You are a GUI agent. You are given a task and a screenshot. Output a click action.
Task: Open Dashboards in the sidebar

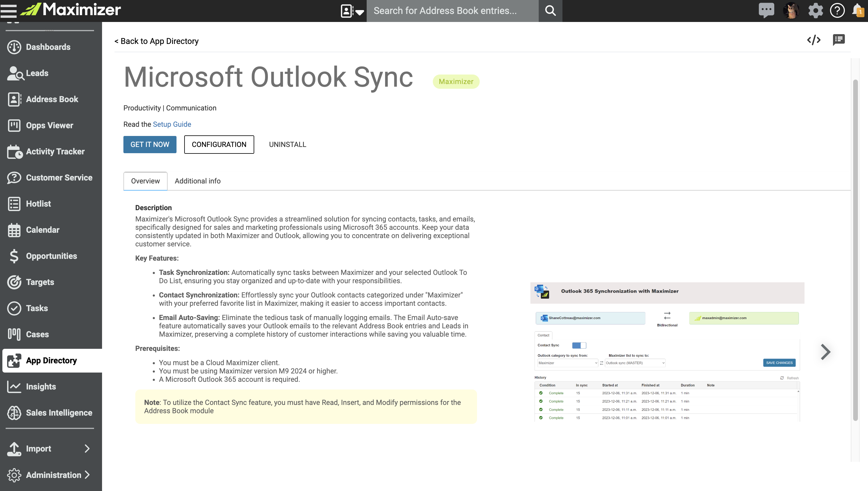click(51, 47)
